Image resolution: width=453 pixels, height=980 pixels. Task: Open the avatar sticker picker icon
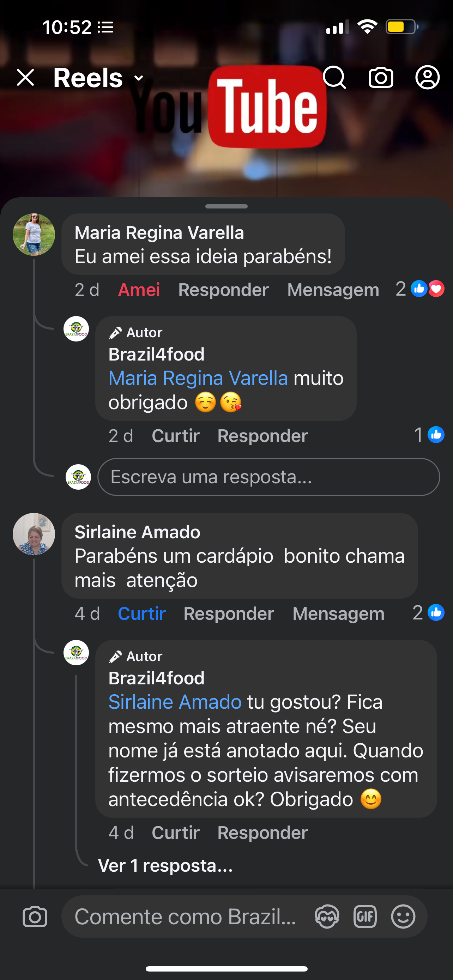[x=327, y=917]
